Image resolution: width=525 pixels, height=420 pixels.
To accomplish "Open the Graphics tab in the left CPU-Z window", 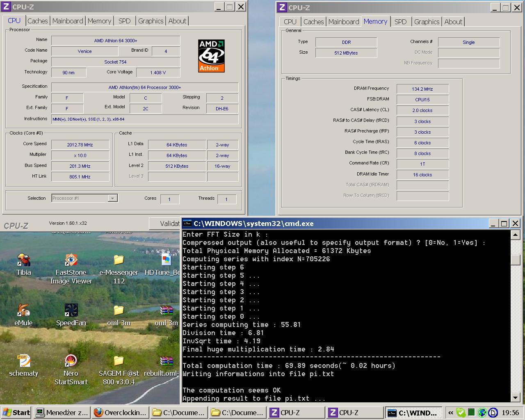I will pos(151,21).
